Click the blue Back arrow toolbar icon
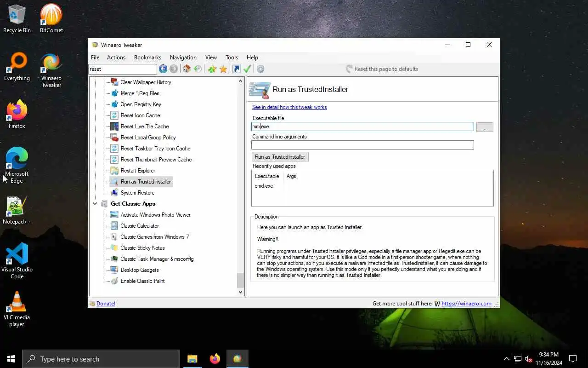Image resolution: width=588 pixels, height=368 pixels. [163, 69]
